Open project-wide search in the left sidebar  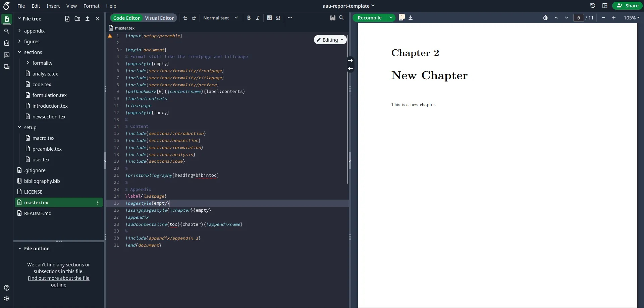tap(6, 31)
